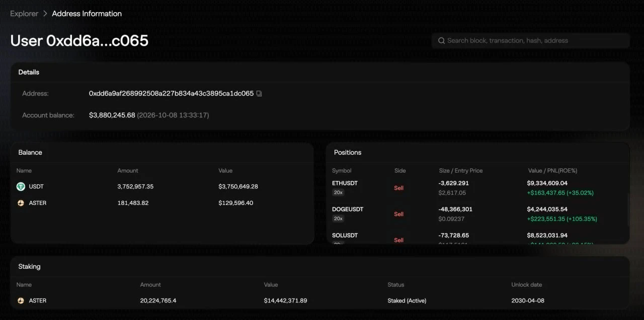Select the full address 0xdd6a9af2...dc065
This screenshot has height=320, width=644.
[171, 93]
